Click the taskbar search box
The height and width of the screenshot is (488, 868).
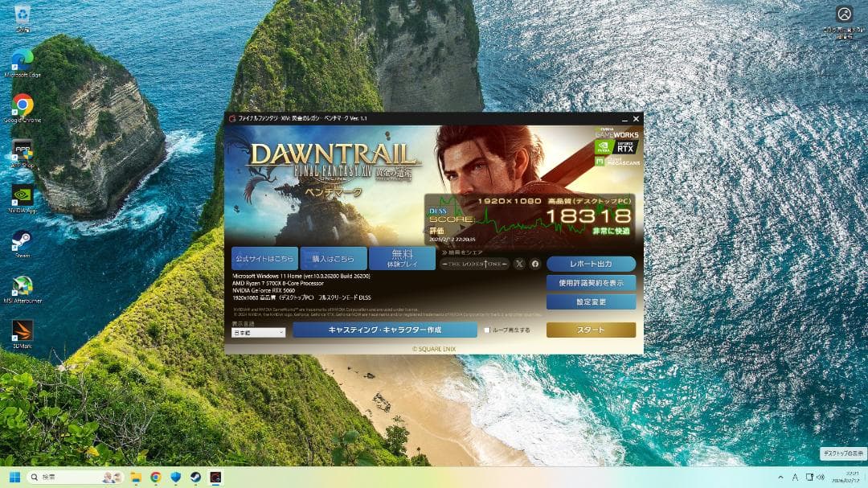(x=76, y=477)
